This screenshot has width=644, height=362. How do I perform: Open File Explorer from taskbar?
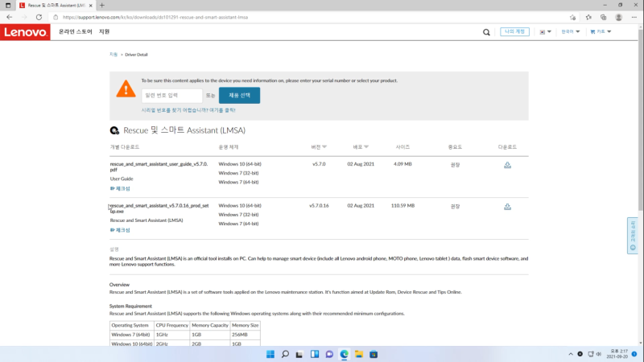click(359, 354)
